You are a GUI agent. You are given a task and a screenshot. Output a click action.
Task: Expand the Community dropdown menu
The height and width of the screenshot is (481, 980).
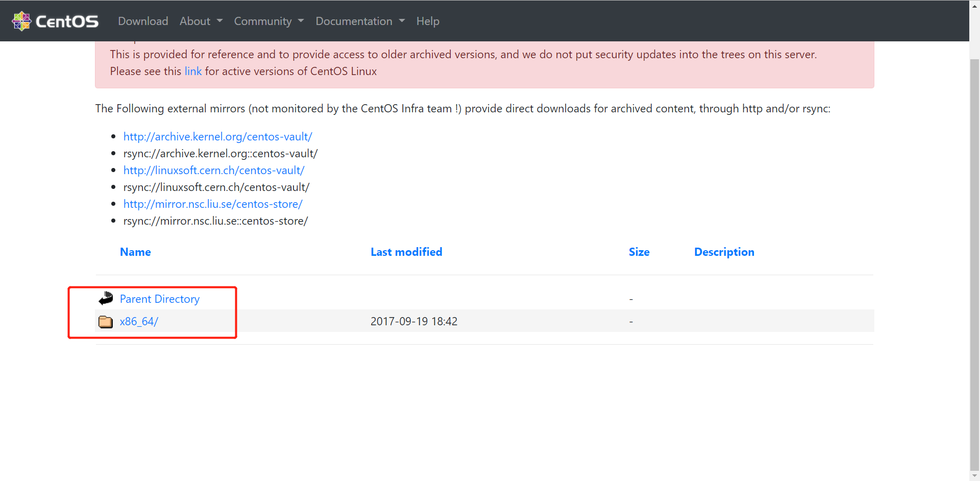[269, 21]
